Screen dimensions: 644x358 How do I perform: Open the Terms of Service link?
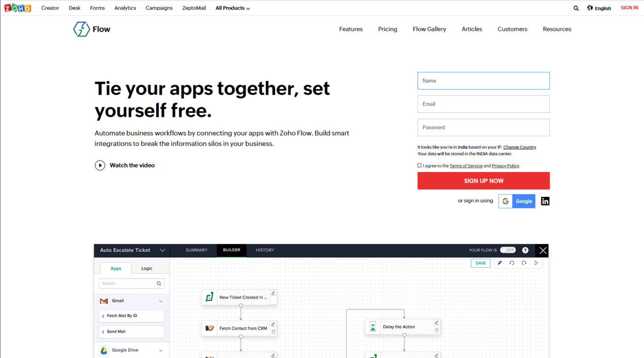click(x=466, y=166)
